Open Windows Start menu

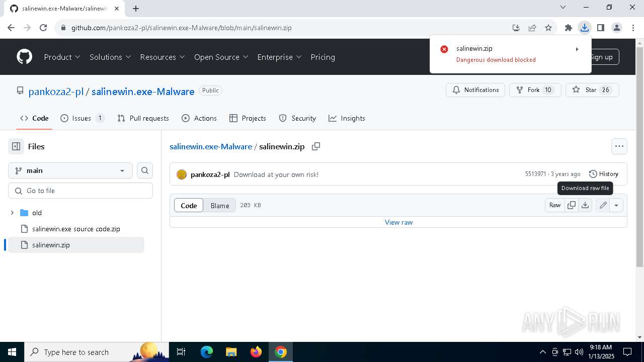pyautogui.click(x=12, y=352)
